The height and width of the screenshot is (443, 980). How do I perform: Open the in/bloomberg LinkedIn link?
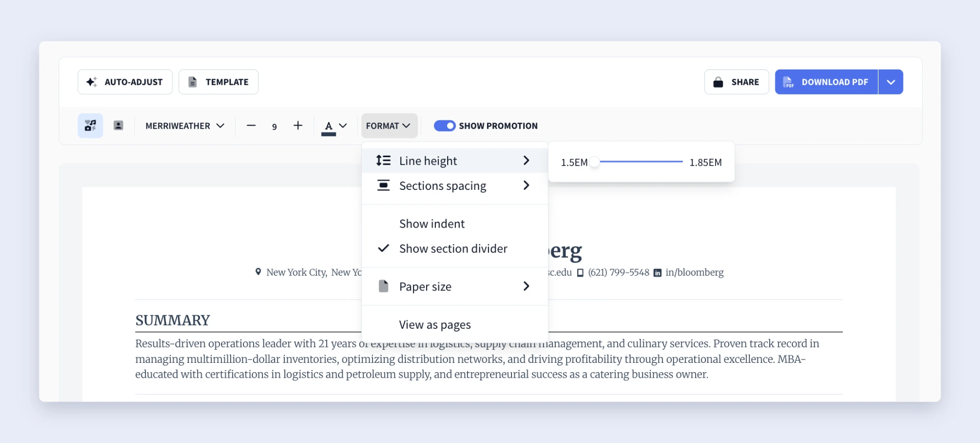tap(695, 273)
